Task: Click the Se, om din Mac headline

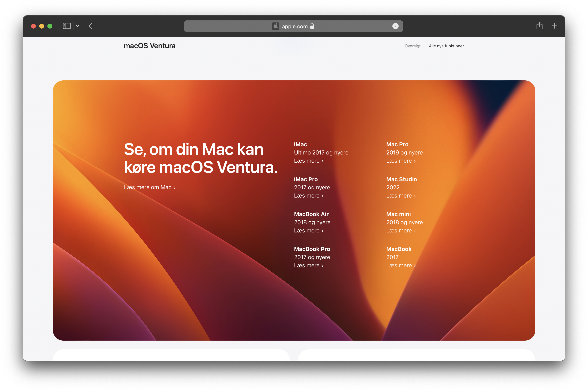Action: (x=200, y=158)
